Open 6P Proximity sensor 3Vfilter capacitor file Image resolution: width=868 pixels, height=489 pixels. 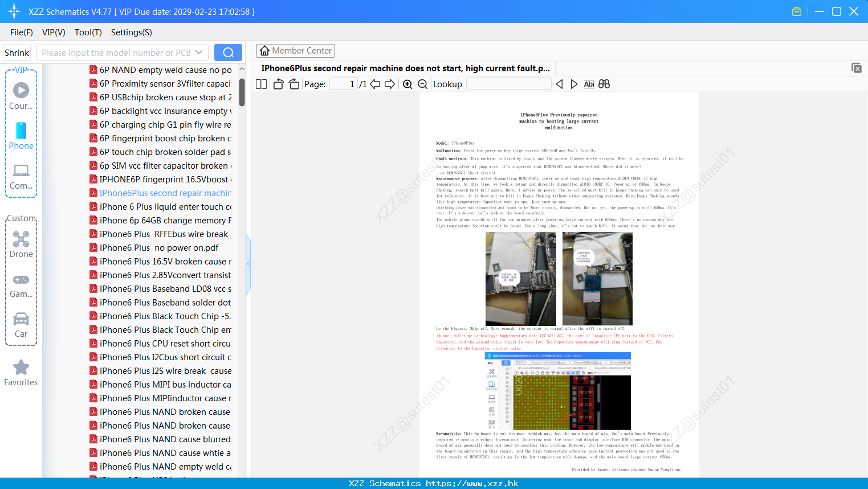[161, 84]
